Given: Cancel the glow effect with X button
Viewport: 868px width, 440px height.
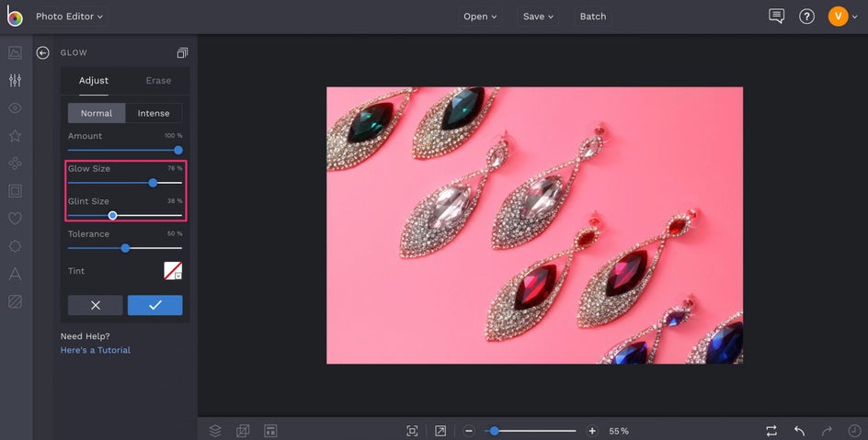Looking at the screenshot, I should pos(96,305).
